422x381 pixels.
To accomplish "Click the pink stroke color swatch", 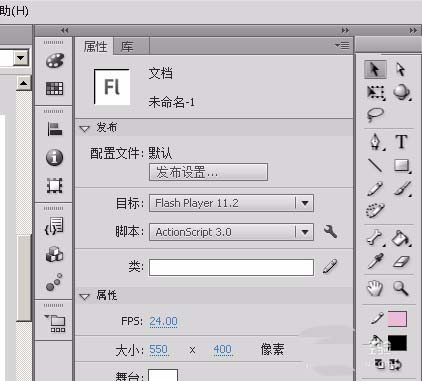I will click(397, 319).
